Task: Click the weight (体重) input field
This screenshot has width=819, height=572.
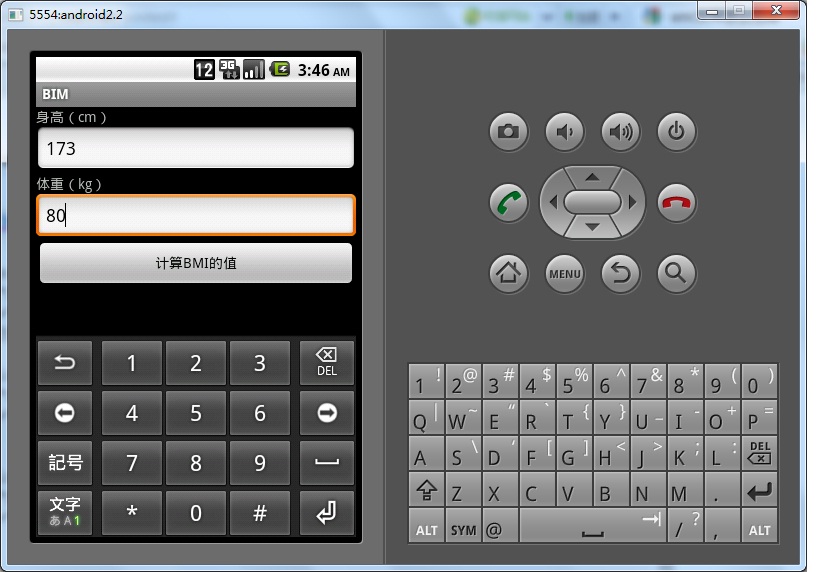Action: click(196, 215)
